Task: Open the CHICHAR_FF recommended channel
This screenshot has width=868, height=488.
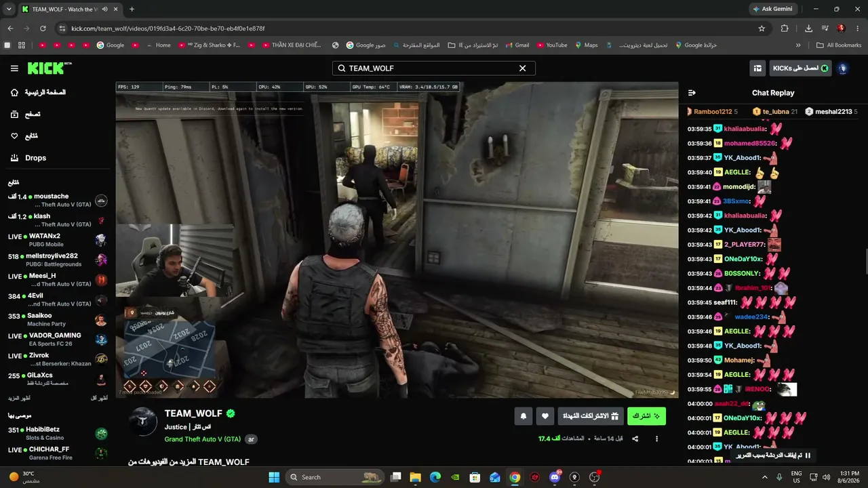Action: click(x=58, y=453)
